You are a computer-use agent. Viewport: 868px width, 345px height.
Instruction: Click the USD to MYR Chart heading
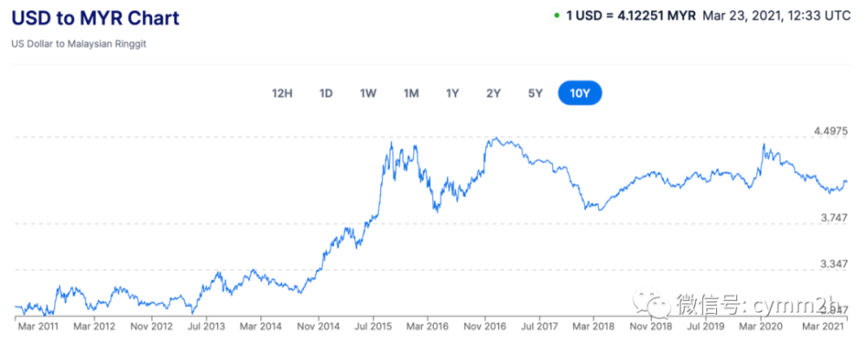coord(95,18)
